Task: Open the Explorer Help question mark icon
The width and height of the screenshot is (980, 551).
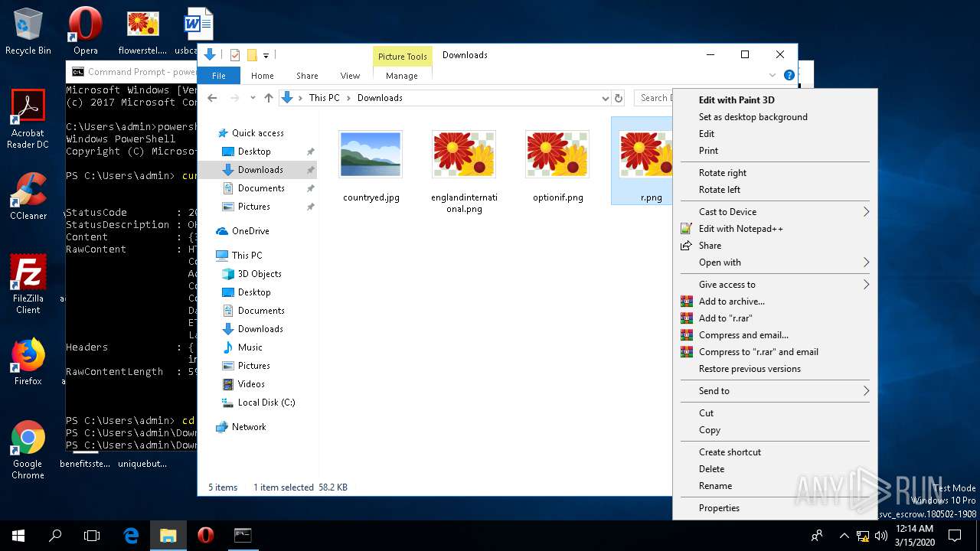Action: point(789,75)
